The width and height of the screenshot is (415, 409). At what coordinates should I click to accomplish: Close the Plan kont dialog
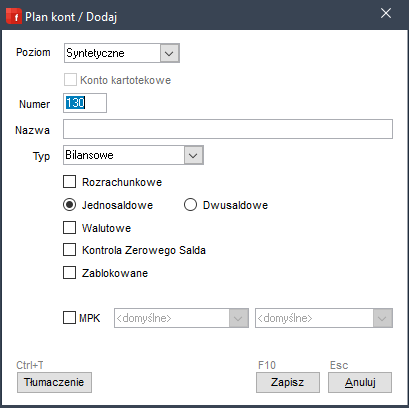386,13
